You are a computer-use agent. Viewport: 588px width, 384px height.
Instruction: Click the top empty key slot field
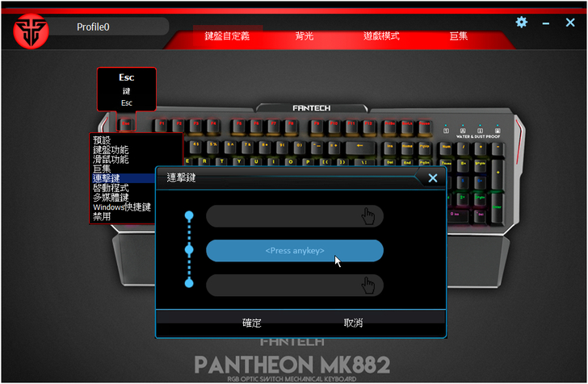click(295, 216)
